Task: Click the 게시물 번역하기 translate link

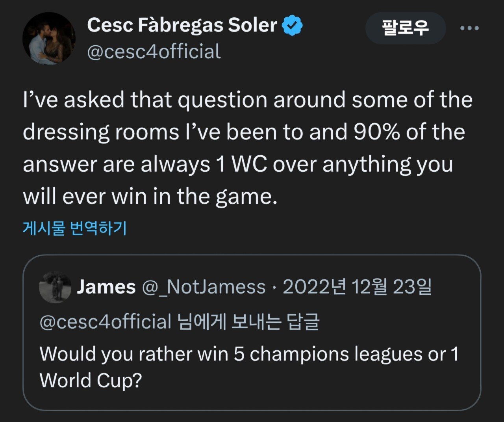Action: pyautogui.click(x=75, y=228)
